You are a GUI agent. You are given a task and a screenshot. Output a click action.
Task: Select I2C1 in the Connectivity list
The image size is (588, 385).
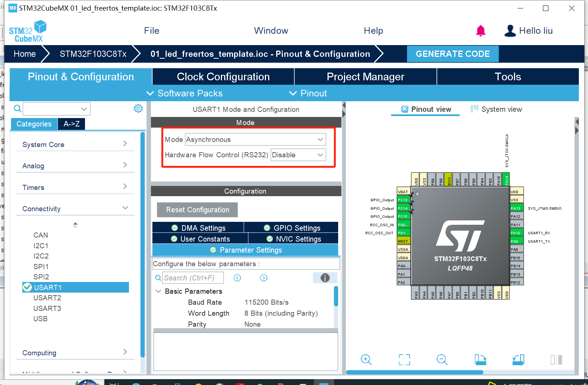click(41, 246)
